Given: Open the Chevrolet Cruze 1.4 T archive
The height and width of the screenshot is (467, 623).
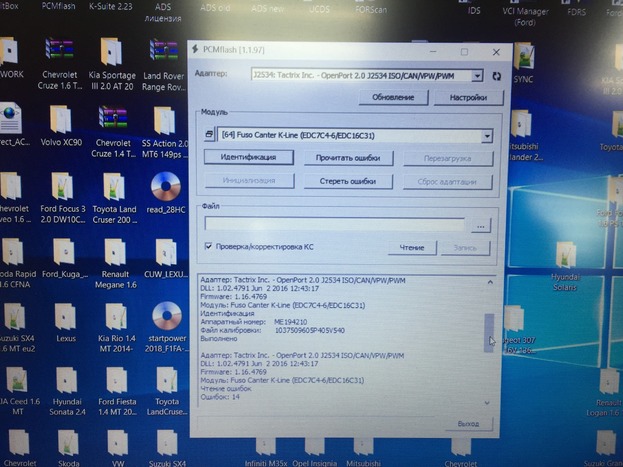Looking at the screenshot, I should pos(112,121).
